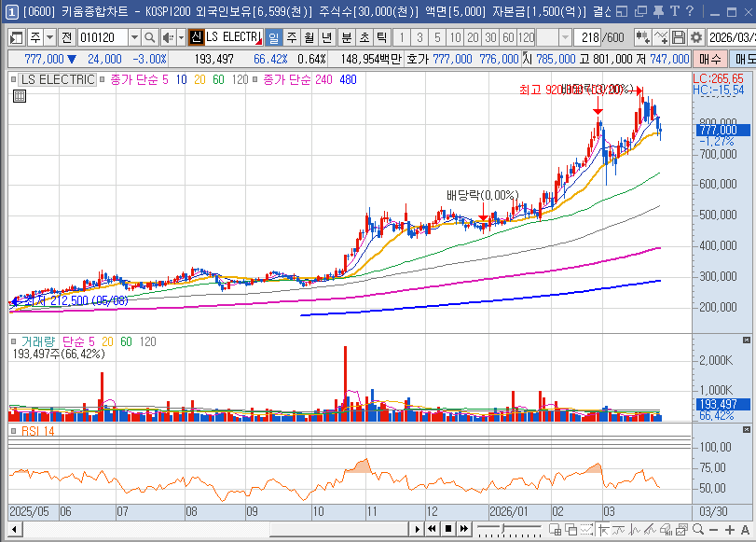Toggle the left panel layout icon
This screenshot has height=542, width=756.
tap(17, 37)
